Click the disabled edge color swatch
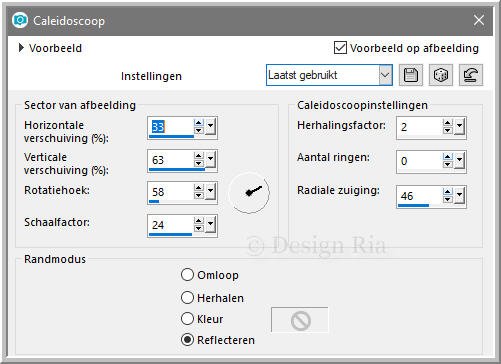The height and width of the screenshot is (364, 501). click(x=300, y=320)
